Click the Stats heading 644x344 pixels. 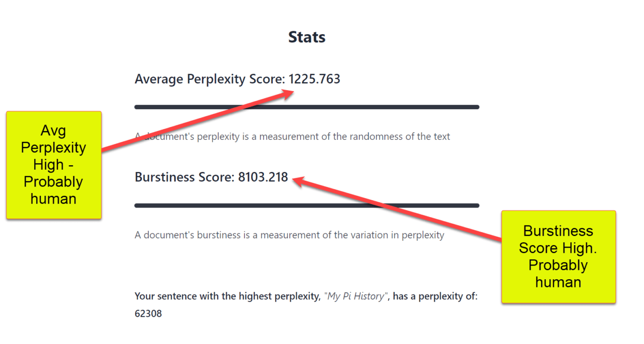(x=307, y=37)
